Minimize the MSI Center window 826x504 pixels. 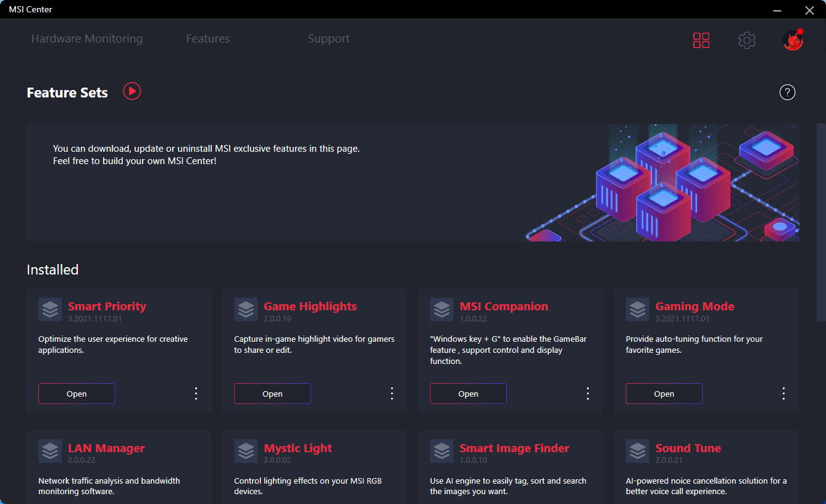coord(778,10)
